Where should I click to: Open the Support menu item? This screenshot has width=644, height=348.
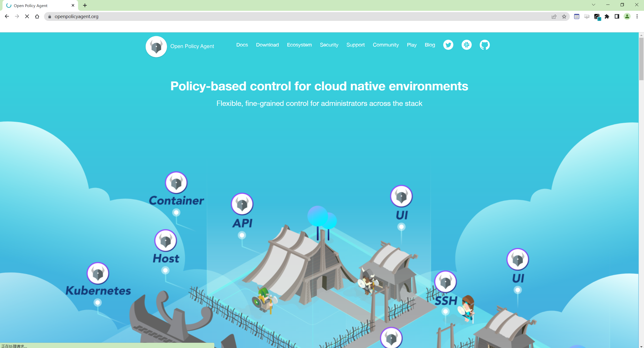[x=355, y=45]
